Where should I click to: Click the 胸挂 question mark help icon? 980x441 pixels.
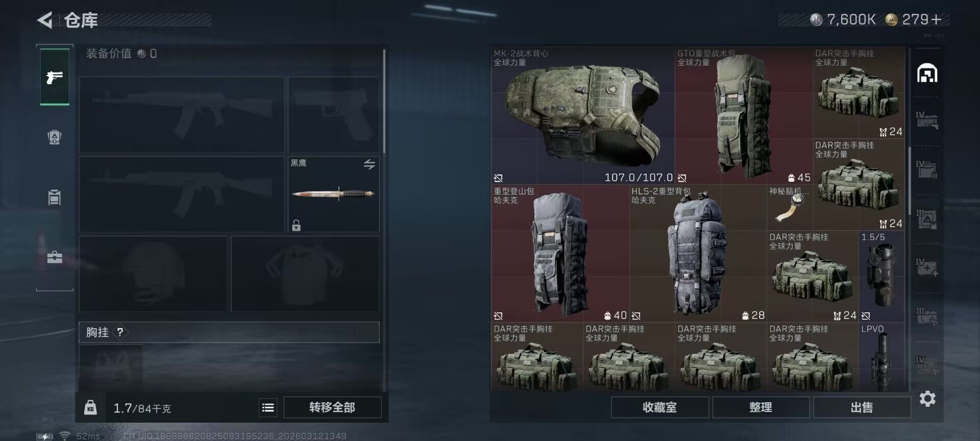[x=120, y=332]
